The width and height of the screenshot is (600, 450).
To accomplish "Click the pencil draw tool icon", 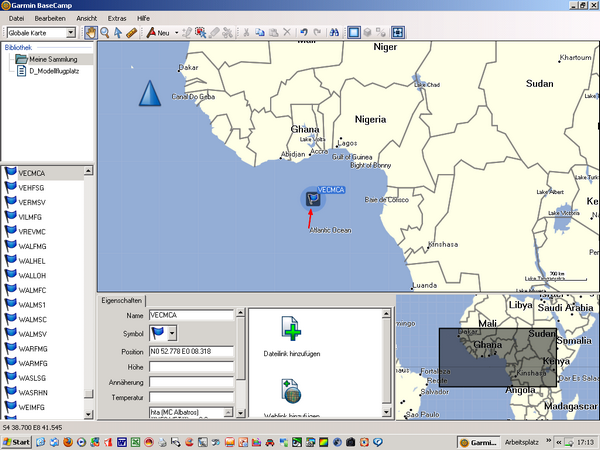I will [187, 33].
